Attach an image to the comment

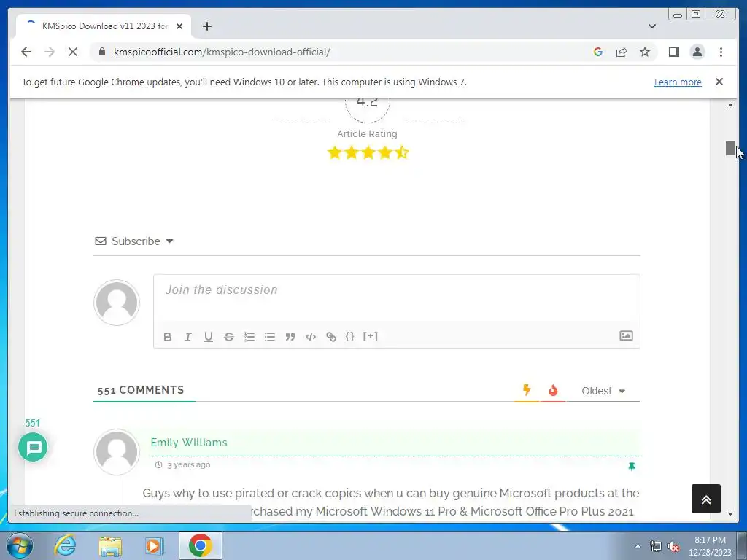coord(626,335)
